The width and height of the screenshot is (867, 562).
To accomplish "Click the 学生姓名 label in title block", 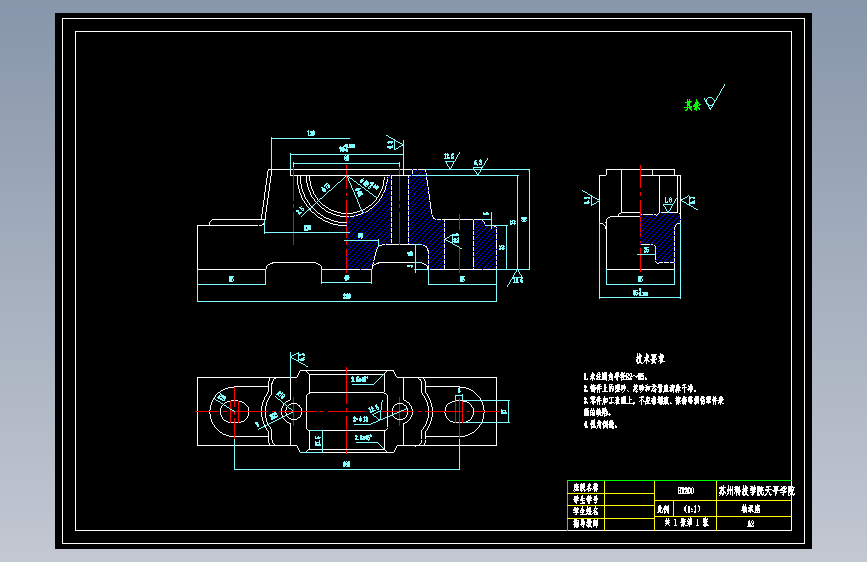I will click(x=586, y=511).
